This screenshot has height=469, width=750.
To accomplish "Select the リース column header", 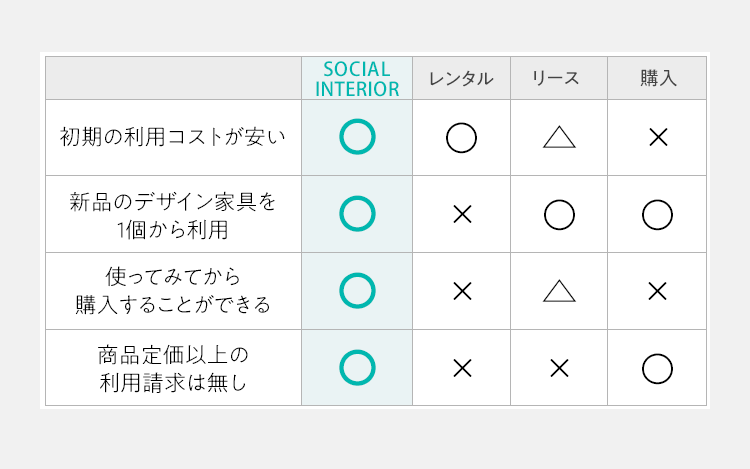I will pos(556,78).
